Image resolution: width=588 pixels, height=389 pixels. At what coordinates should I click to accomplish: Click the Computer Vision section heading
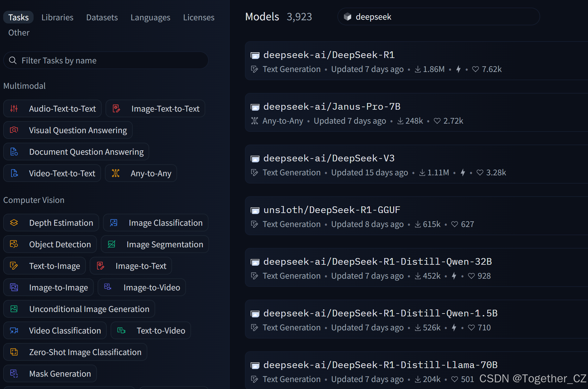pos(34,200)
